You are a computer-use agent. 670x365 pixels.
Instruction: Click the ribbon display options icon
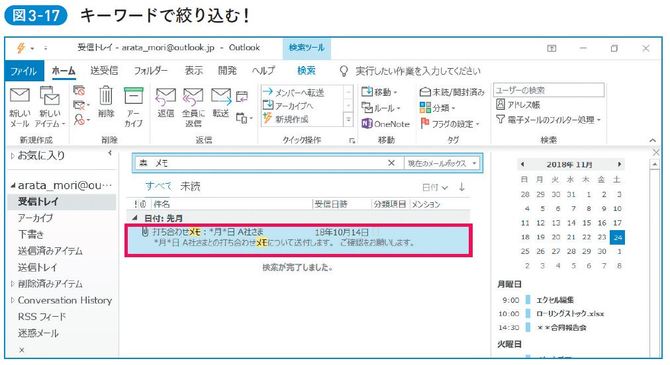tap(552, 48)
